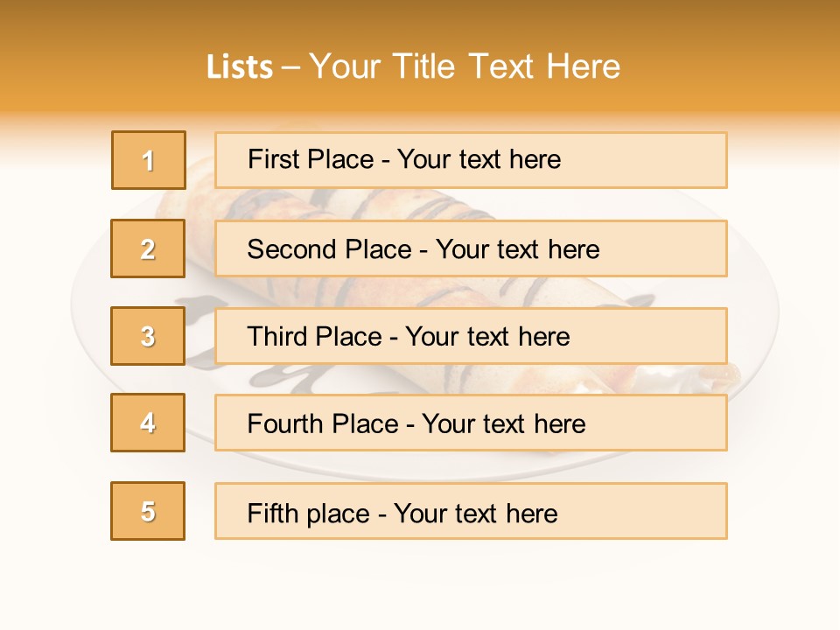
Task: Click 'Your text here' in Fourth Place bar
Action: click(x=503, y=424)
